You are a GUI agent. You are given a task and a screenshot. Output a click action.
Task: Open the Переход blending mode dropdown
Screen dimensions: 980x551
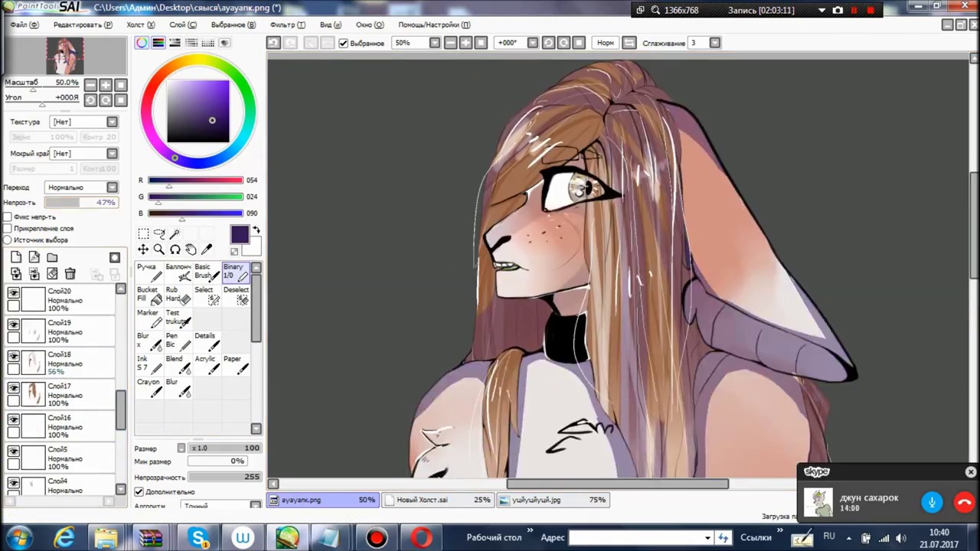pyautogui.click(x=82, y=187)
